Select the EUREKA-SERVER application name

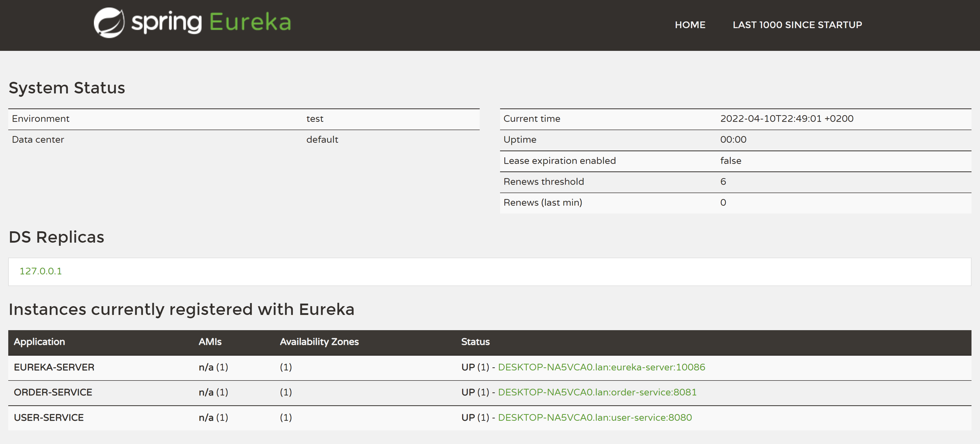click(x=54, y=367)
